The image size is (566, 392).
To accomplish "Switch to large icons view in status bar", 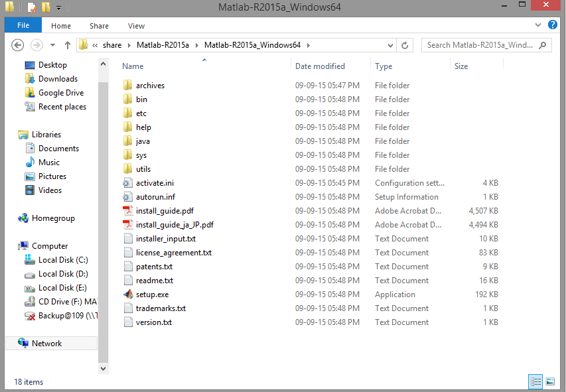I will click(550, 381).
